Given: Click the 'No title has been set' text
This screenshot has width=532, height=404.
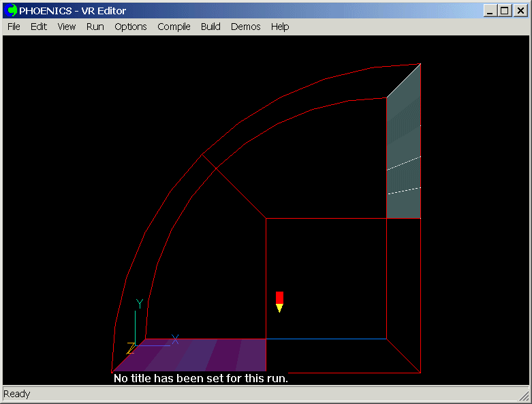Looking at the screenshot, I should tap(201, 378).
